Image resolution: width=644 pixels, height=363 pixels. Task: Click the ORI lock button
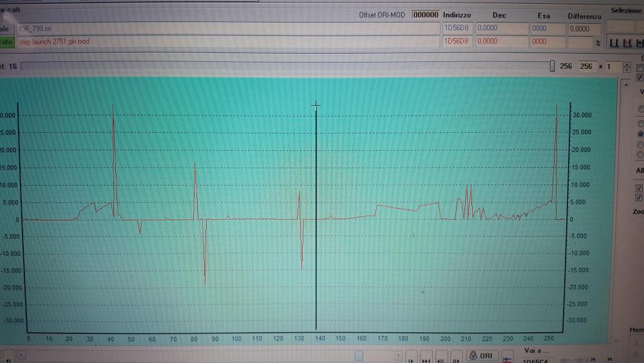point(482,356)
